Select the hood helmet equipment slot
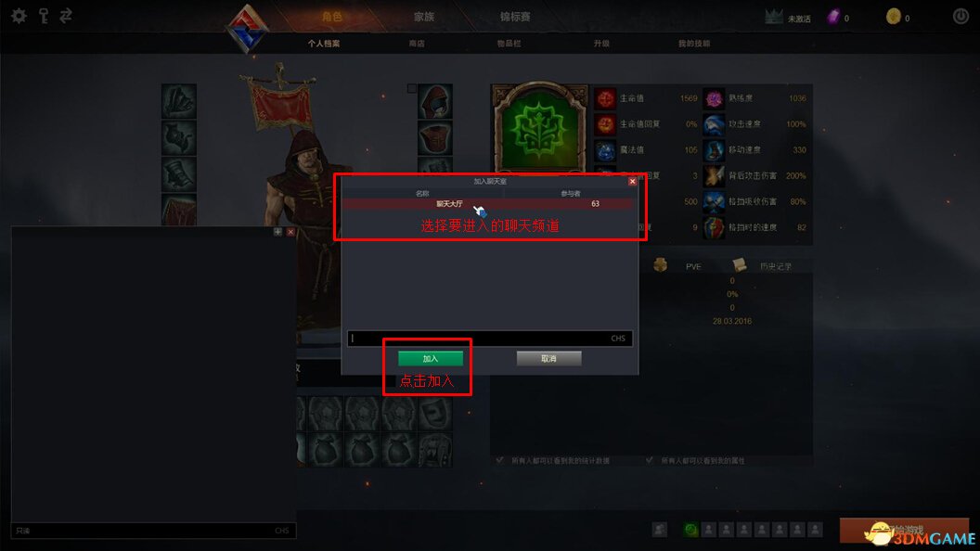Image resolution: width=980 pixels, height=551 pixels. tap(435, 101)
